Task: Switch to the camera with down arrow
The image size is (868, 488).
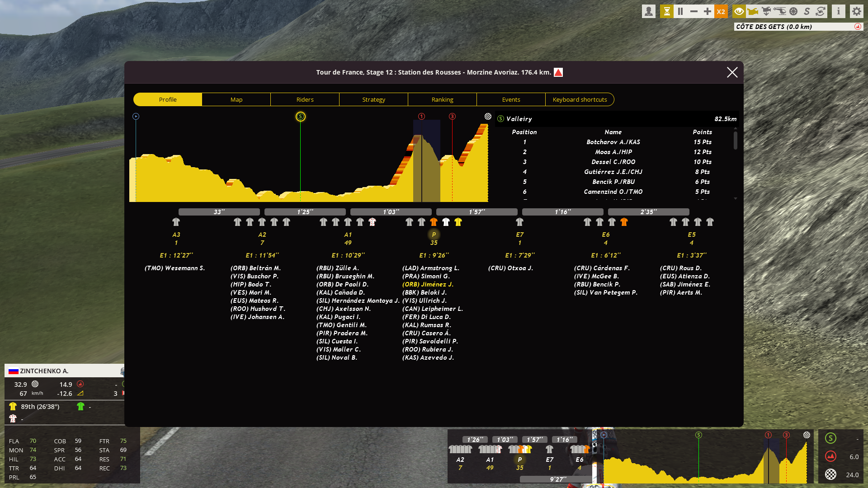Action: (x=766, y=11)
